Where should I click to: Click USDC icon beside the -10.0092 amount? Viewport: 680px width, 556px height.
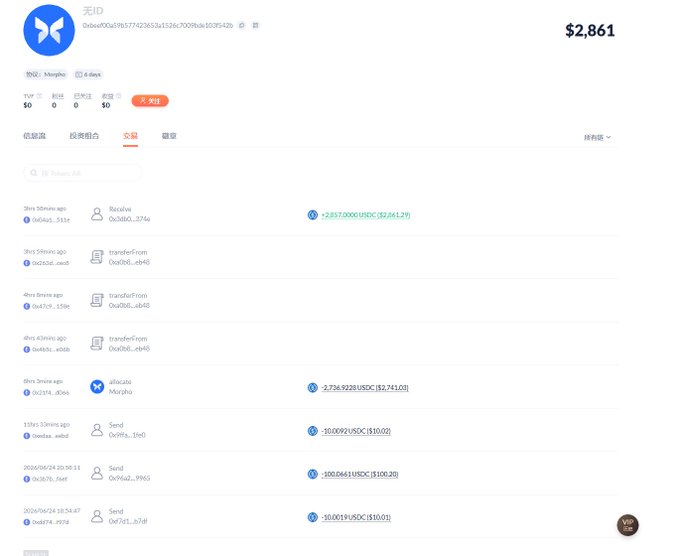[313, 431]
